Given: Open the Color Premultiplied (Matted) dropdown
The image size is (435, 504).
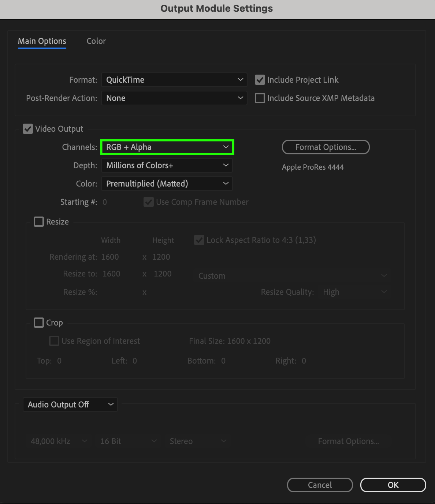Looking at the screenshot, I should (167, 184).
